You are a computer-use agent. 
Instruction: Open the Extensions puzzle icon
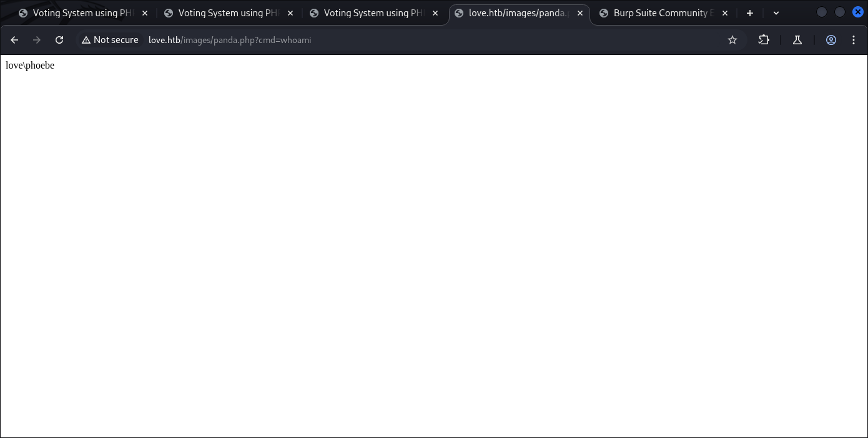764,40
